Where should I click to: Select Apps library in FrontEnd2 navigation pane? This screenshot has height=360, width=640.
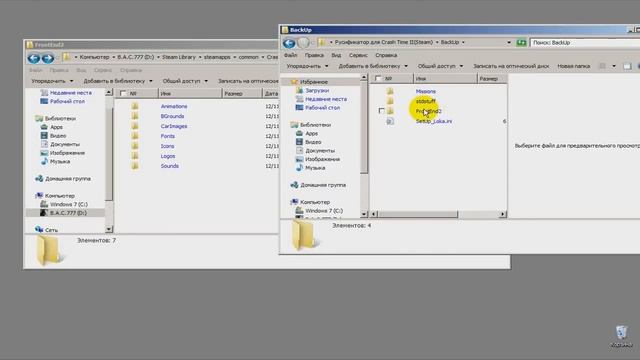[x=56, y=127]
